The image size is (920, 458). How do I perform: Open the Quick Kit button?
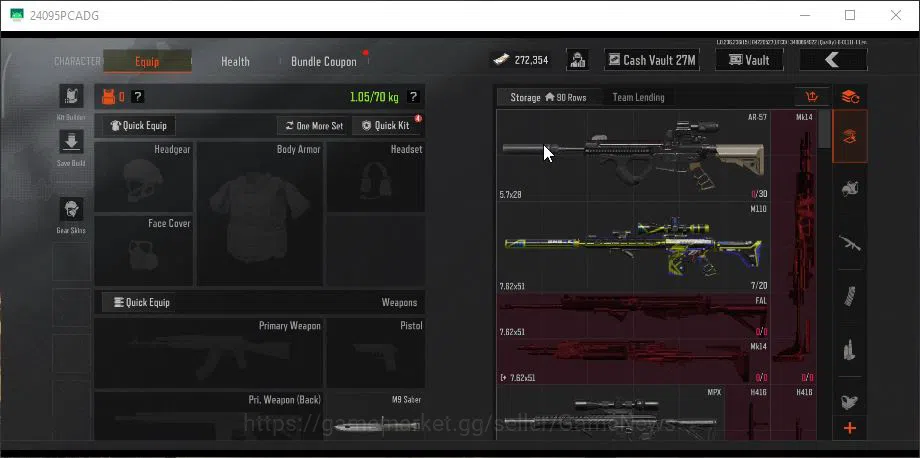[x=386, y=125]
